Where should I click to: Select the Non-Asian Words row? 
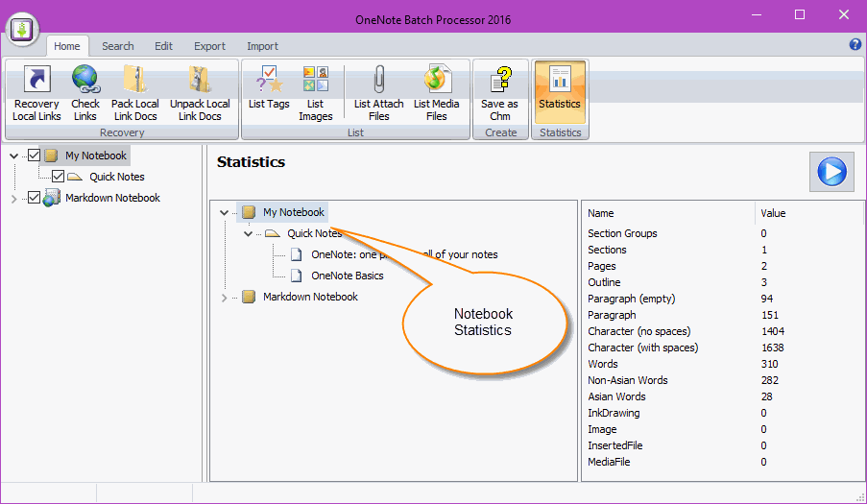[x=722, y=380]
